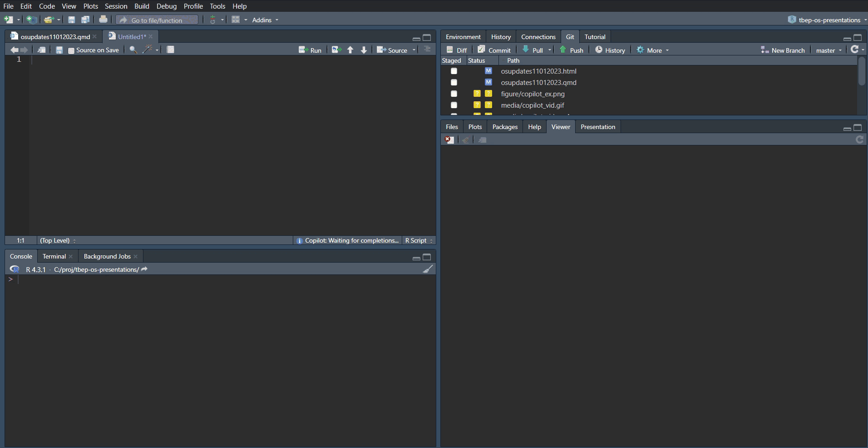868x448 pixels.
Task: Enable the Source on Save checkbox
Action: pyautogui.click(x=71, y=50)
